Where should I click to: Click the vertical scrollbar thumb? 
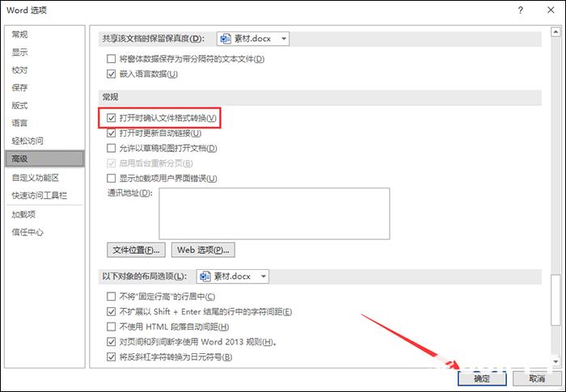coord(555,300)
